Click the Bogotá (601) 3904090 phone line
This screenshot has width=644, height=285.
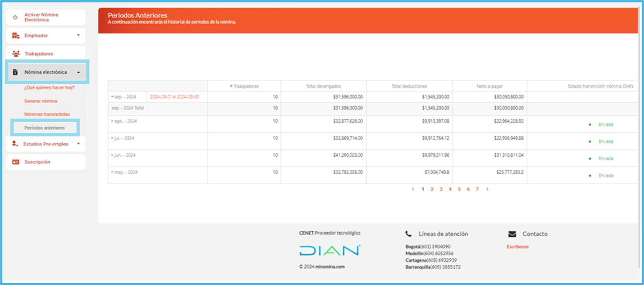tap(428, 247)
